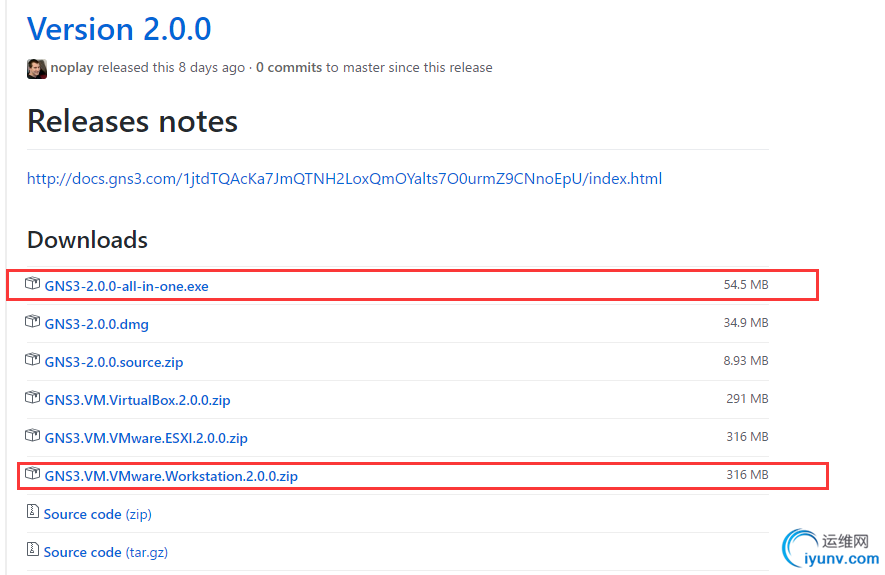The image size is (885, 575).
Task: Open the docs.gns3.com release notes URL
Action: click(x=344, y=179)
